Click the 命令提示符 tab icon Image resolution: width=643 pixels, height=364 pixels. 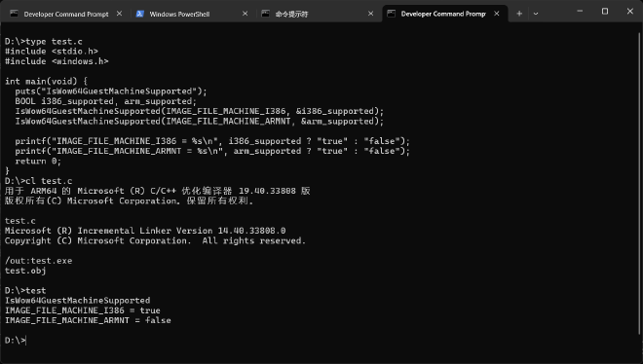(x=266, y=14)
